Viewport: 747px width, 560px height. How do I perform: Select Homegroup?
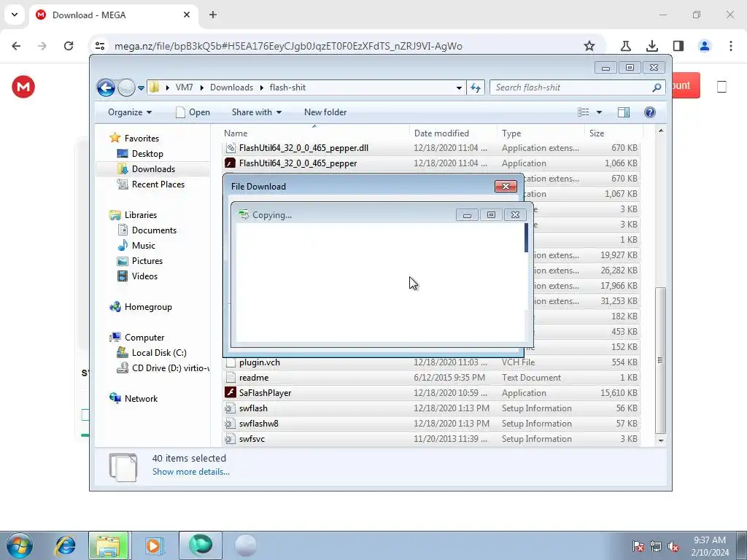pos(148,307)
